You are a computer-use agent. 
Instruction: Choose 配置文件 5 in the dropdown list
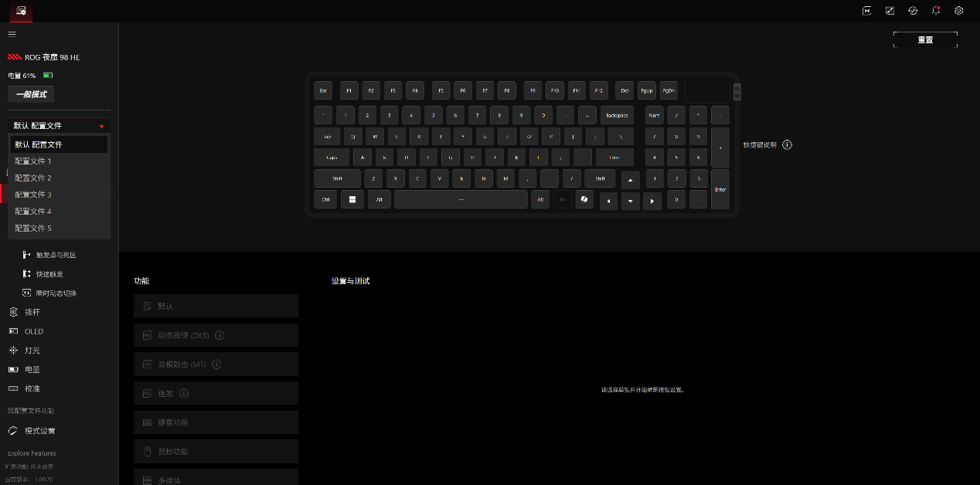click(x=33, y=228)
